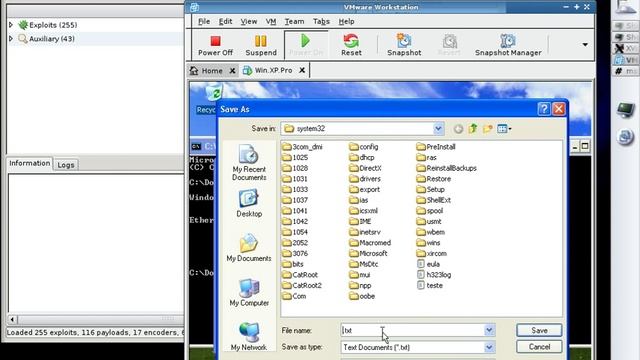
Task: Open the VM menu
Action: click(x=271, y=22)
